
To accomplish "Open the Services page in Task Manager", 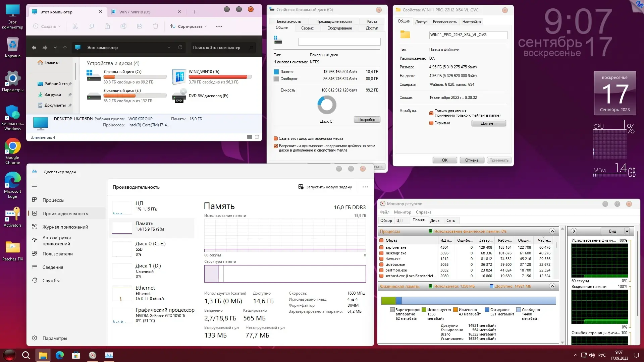I will [51, 281].
